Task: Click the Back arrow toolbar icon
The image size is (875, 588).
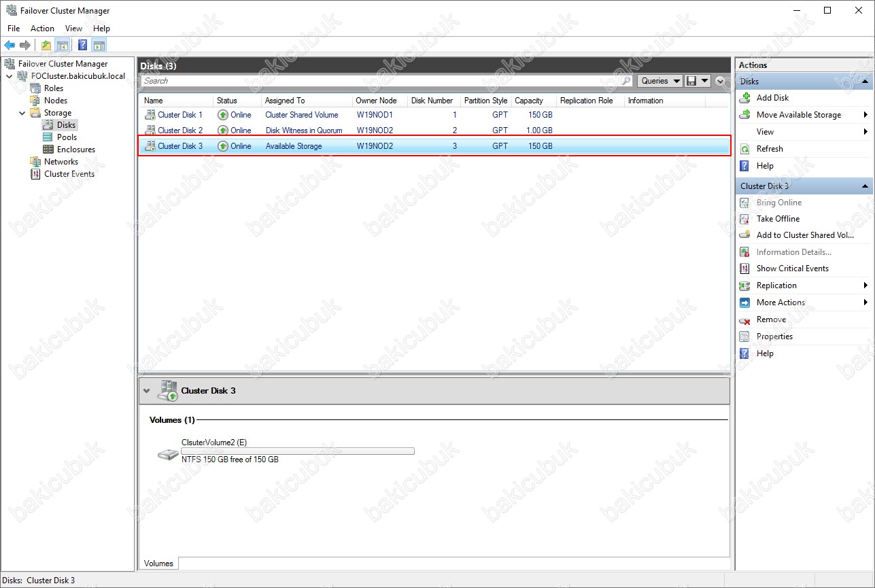Action: coord(10,45)
